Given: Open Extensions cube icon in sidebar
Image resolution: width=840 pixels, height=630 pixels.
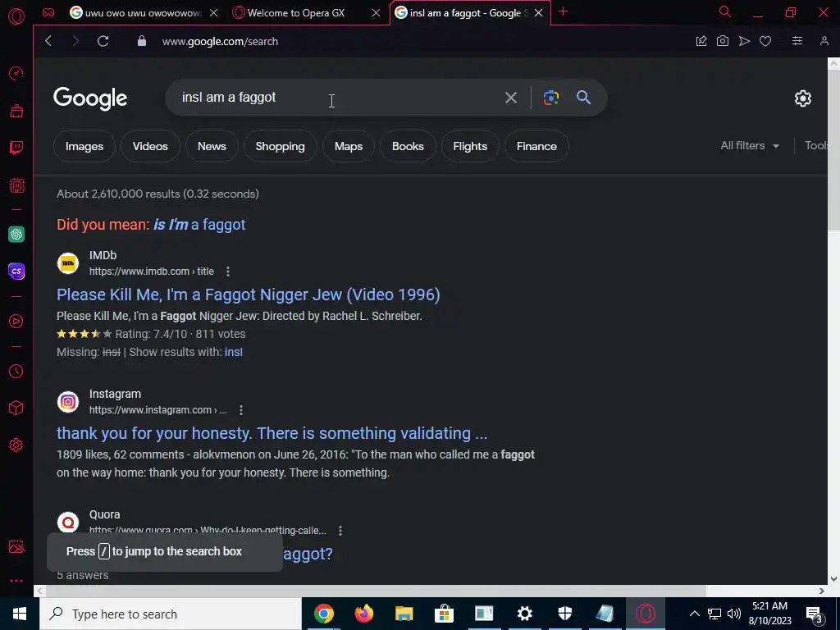Looking at the screenshot, I should 16,408.
